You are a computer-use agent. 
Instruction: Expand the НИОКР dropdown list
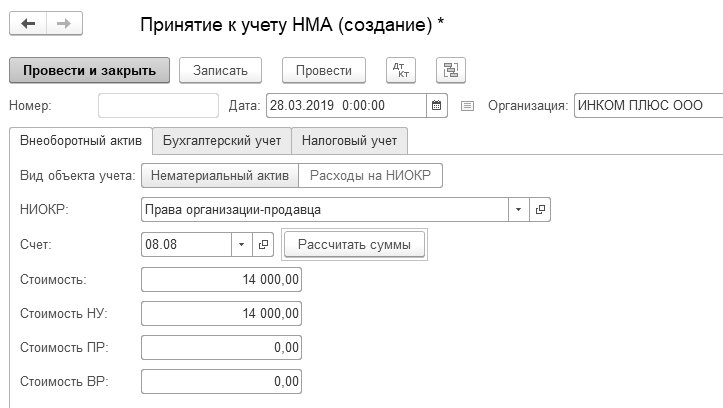click(518, 210)
